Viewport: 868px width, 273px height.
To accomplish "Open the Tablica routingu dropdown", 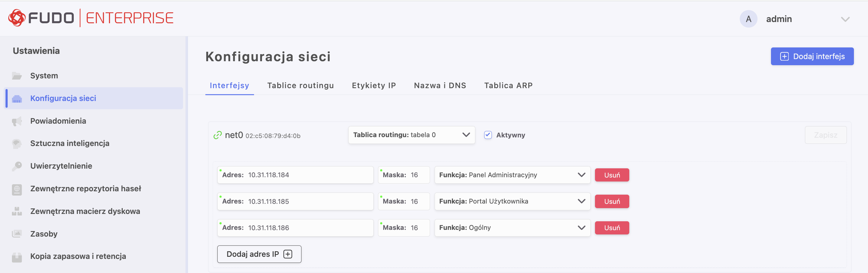I will click(x=411, y=135).
